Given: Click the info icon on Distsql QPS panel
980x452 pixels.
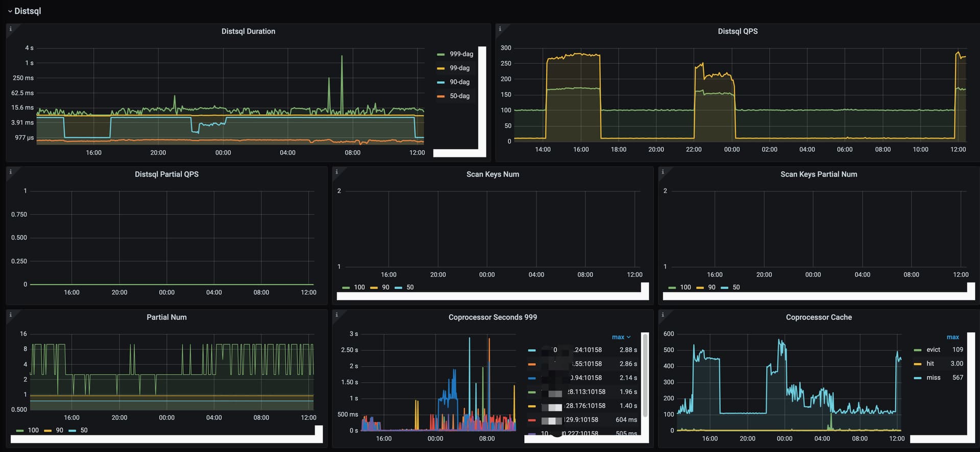Looking at the screenshot, I should coord(500,29).
